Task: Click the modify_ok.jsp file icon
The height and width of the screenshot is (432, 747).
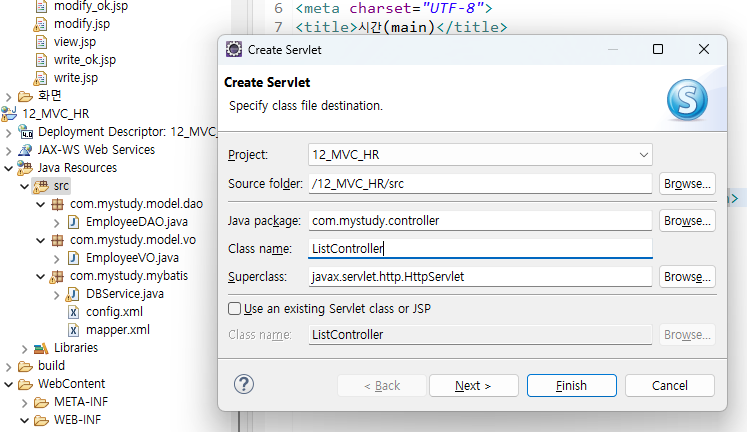Action: point(41,6)
